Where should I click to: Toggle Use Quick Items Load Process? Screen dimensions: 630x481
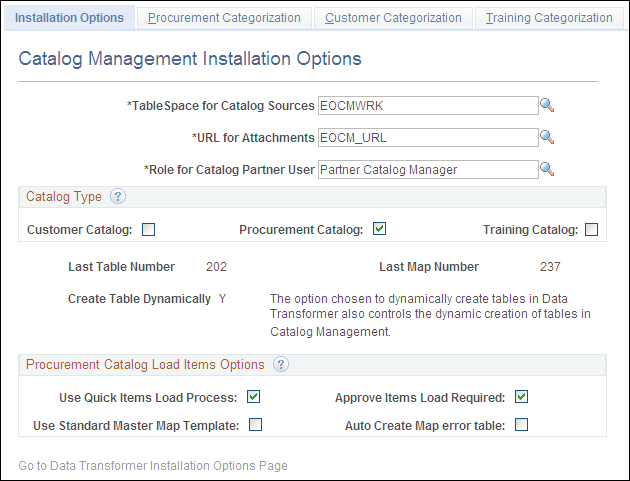coord(254,397)
